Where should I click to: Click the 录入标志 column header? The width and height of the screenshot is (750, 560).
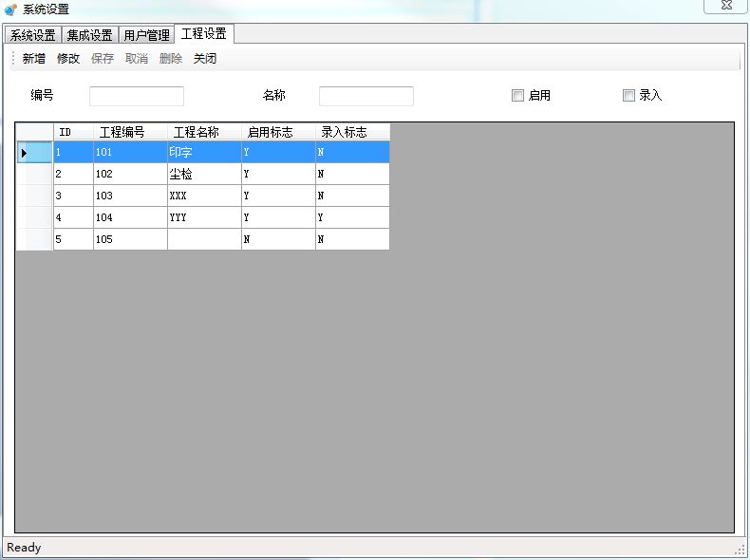click(x=351, y=132)
